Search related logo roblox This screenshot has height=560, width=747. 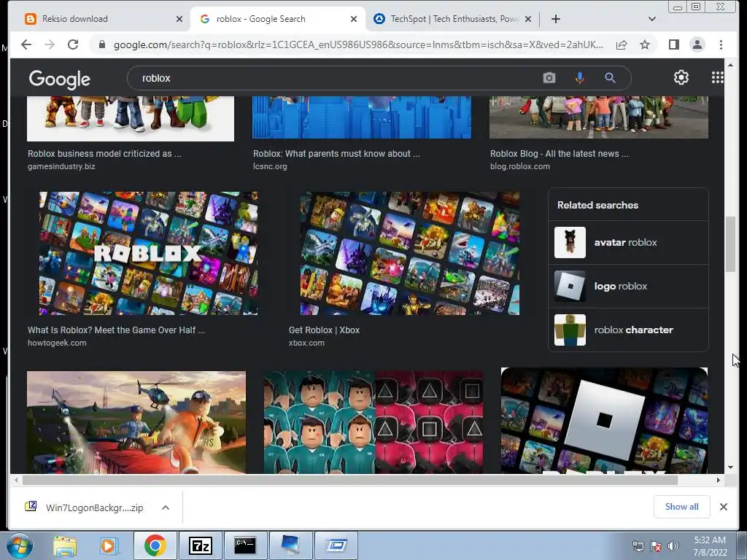pyautogui.click(x=628, y=286)
